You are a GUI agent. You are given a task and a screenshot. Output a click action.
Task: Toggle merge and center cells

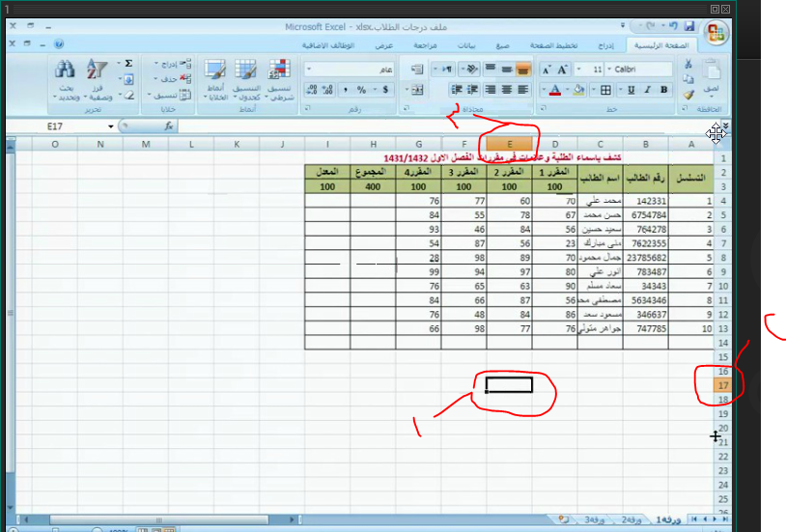click(x=417, y=90)
